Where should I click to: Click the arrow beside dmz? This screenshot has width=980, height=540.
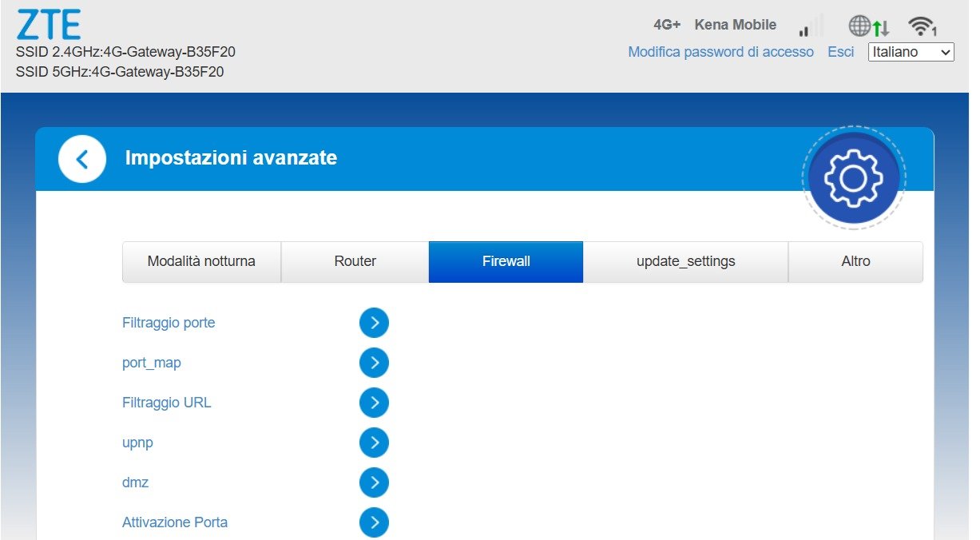(x=374, y=482)
